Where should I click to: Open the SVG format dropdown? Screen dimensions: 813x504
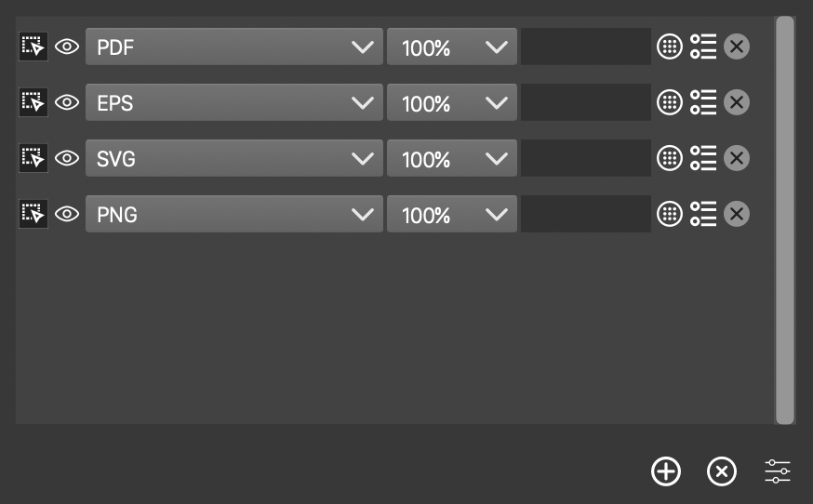pos(233,158)
